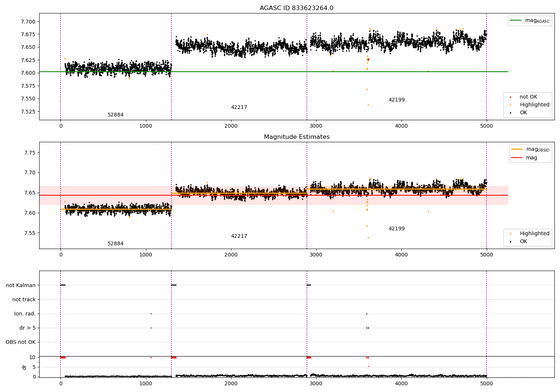The width and height of the screenshot is (560, 392).
Task: Click the 7.575 y-axis tick label
Action: [28, 86]
